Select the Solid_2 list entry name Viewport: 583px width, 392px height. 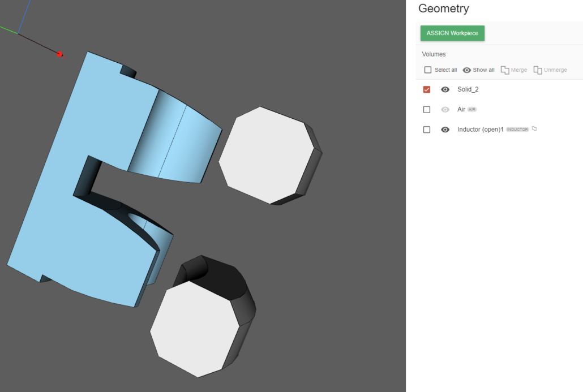(x=468, y=89)
